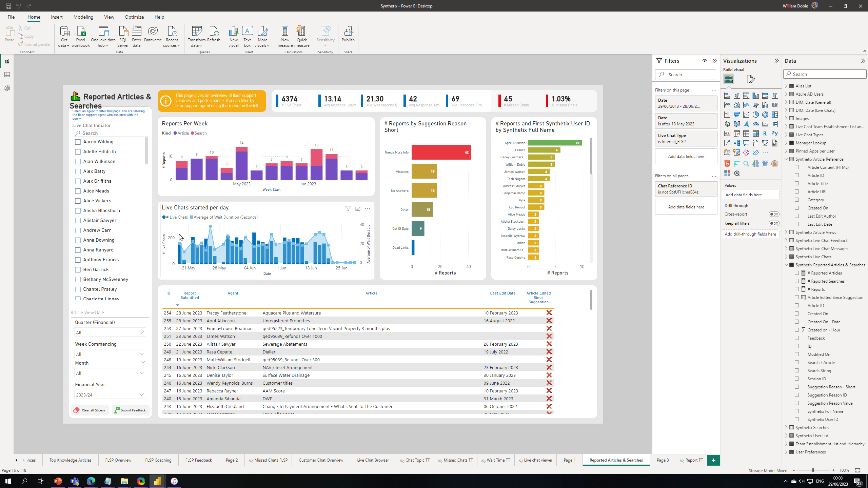
Task: Open Model view in left sidebar
Action: [7, 88]
